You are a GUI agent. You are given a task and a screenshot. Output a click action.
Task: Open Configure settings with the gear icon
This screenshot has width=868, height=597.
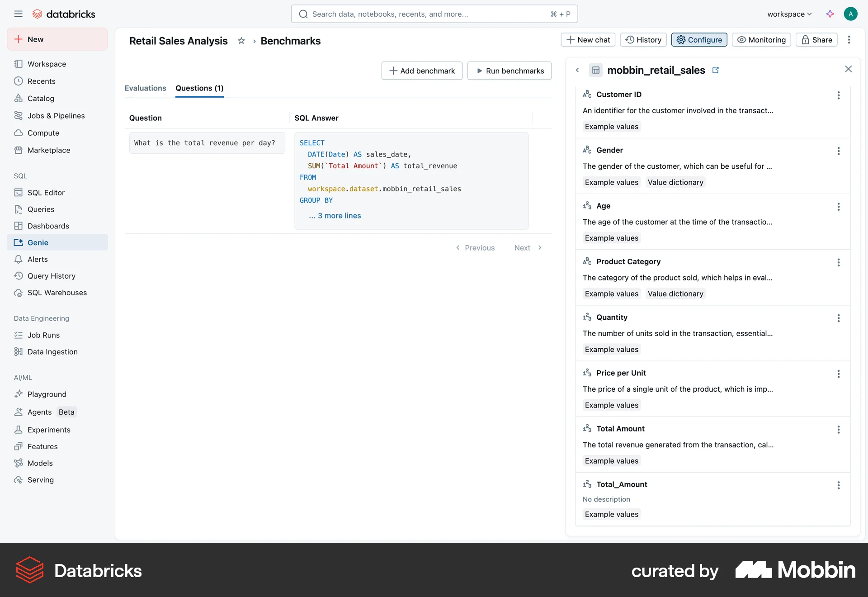coord(698,40)
